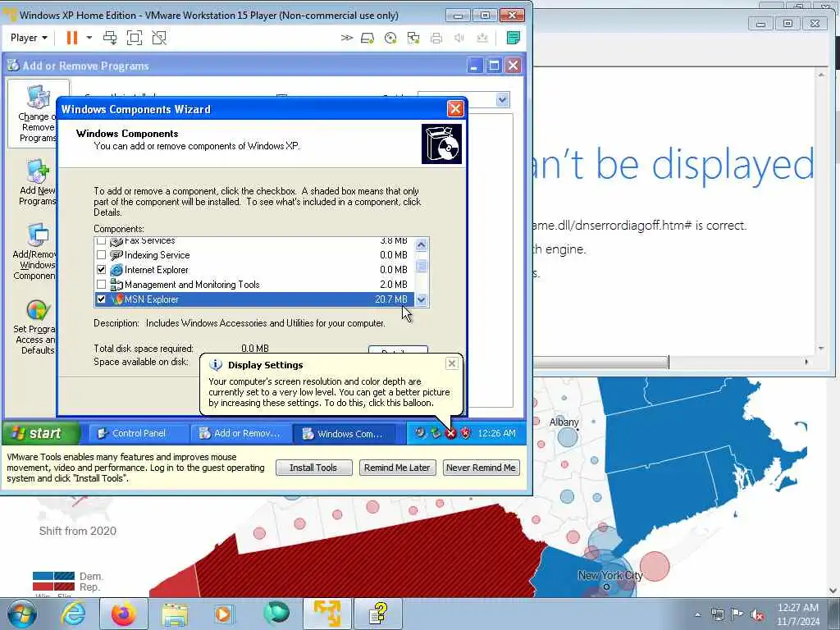Screen dimensions: 840x630
Task: Show hidden icons in Windows 7 tray
Action: 697,615
